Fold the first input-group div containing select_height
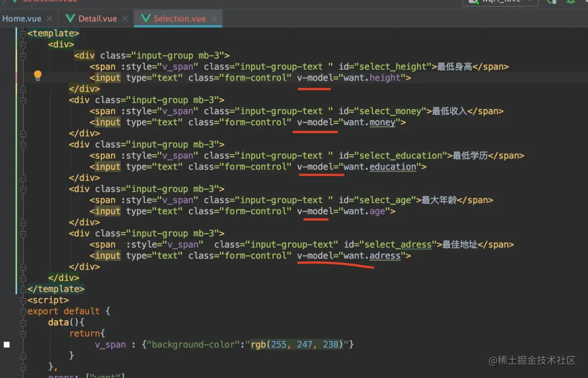588x378 pixels. [23, 56]
